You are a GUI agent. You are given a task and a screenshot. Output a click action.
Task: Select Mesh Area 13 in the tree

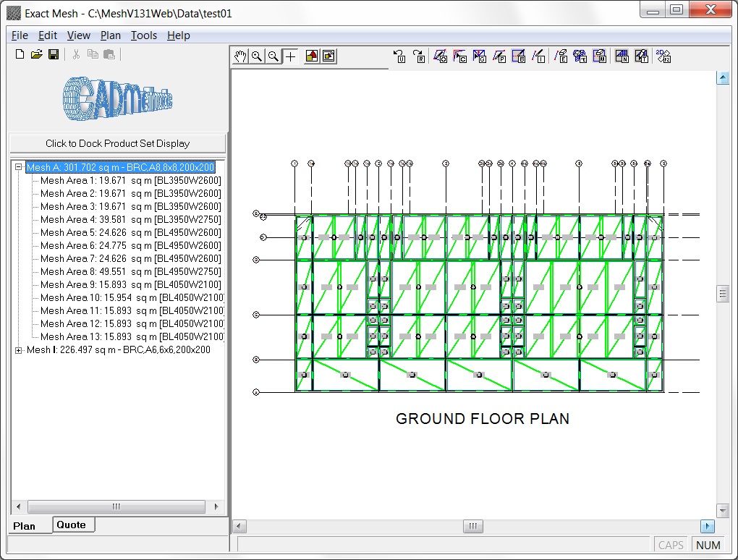tap(132, 337)
